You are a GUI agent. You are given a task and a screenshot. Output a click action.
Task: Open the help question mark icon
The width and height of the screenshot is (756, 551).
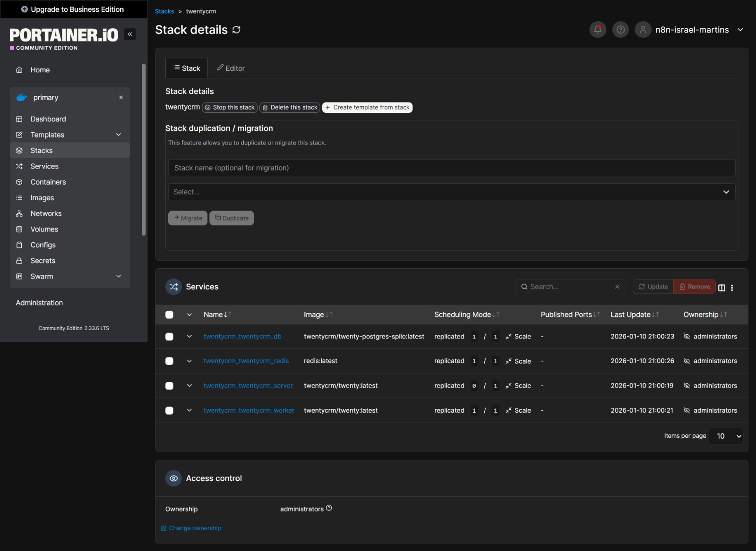point(620,30)
